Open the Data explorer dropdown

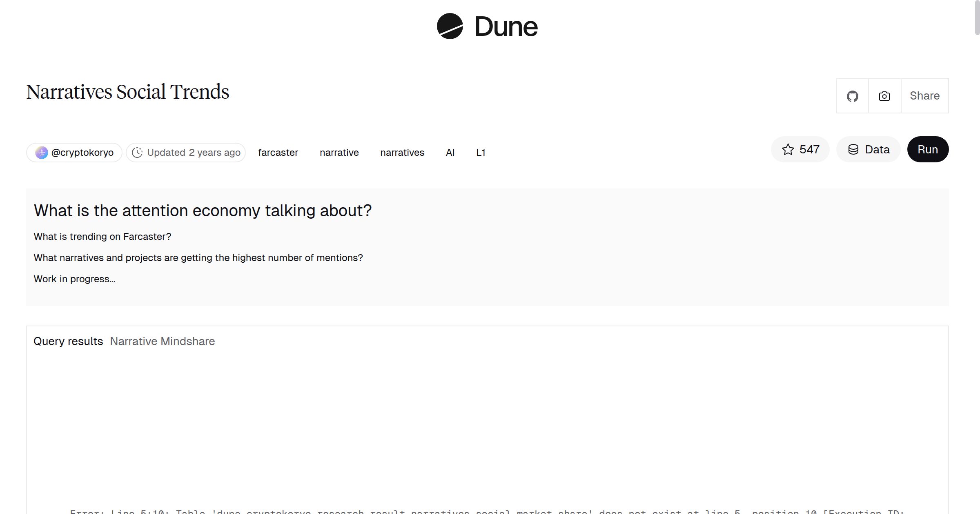(868, 149)
